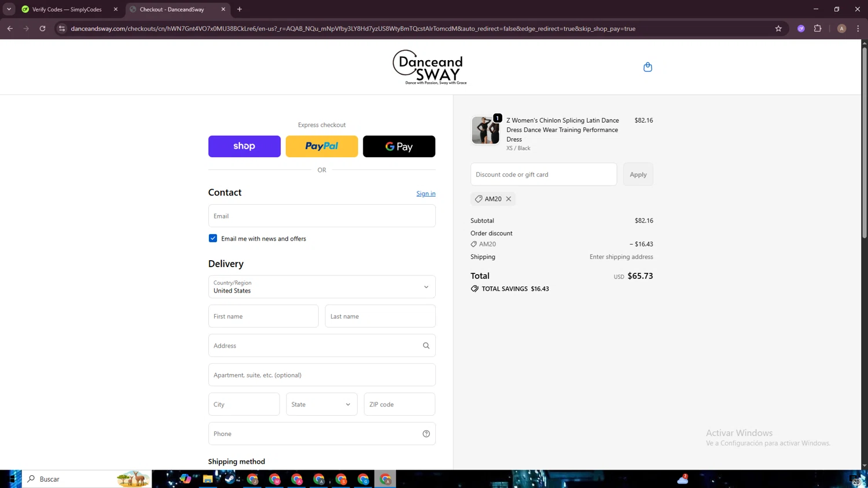Click the Enter shipping address text

621,257
